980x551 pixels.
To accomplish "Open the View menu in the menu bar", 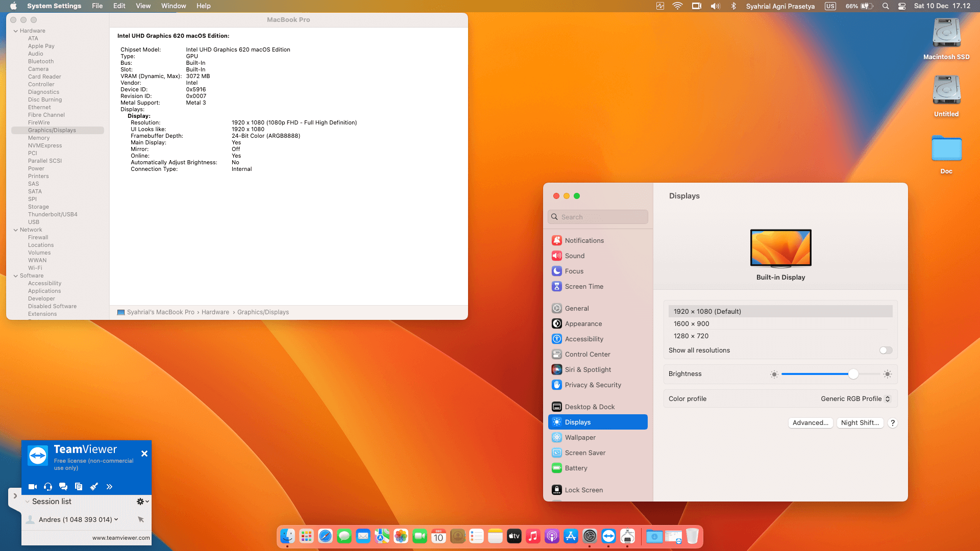I will pyautogui.click(x=143, y=6).
